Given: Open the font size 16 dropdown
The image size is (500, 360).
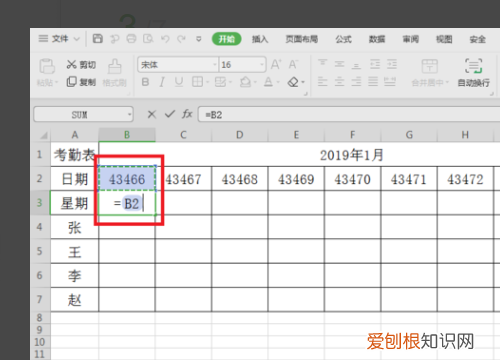Looking at the screenshot, I should tap(262, 64).
